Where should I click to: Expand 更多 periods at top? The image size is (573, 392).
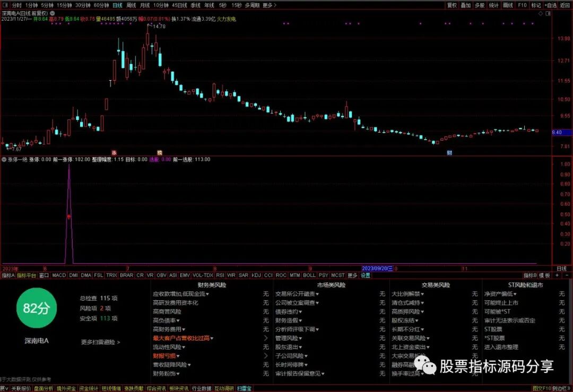[x=270, y=5]
